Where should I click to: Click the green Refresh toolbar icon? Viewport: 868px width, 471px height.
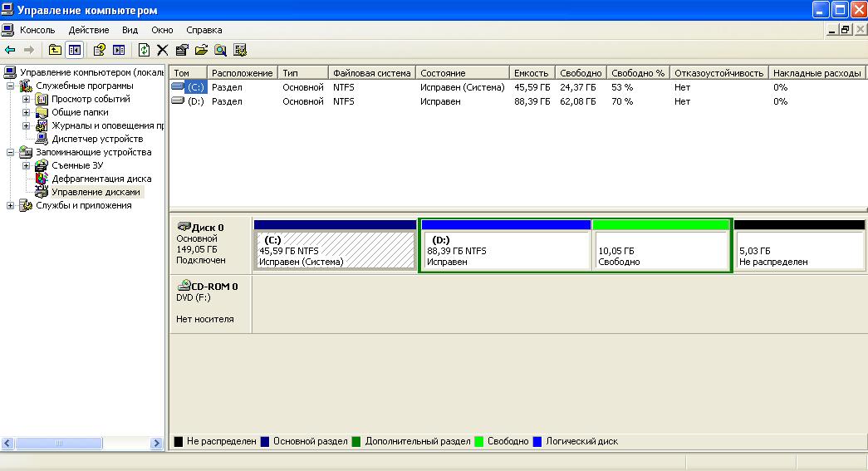pos(144,50)
